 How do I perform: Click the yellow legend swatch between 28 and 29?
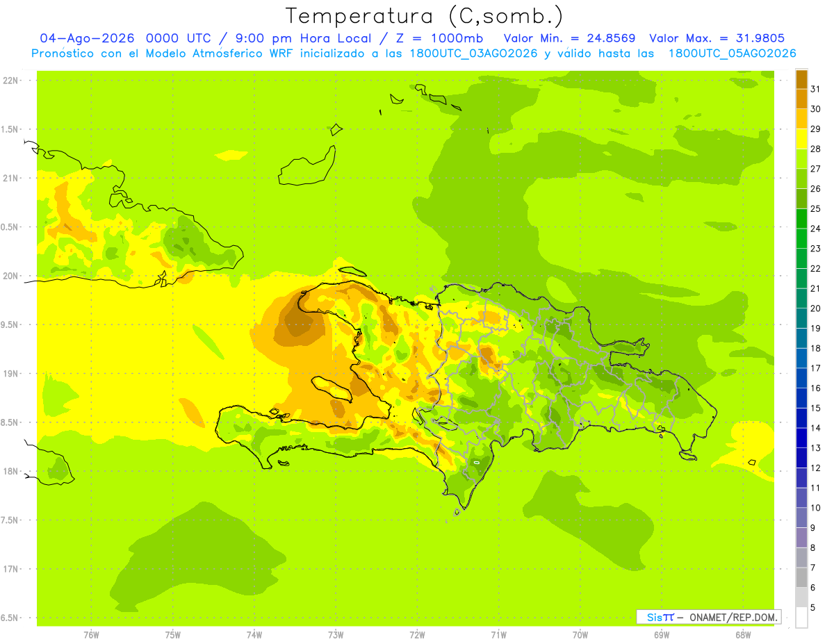(x=801, y=138)
